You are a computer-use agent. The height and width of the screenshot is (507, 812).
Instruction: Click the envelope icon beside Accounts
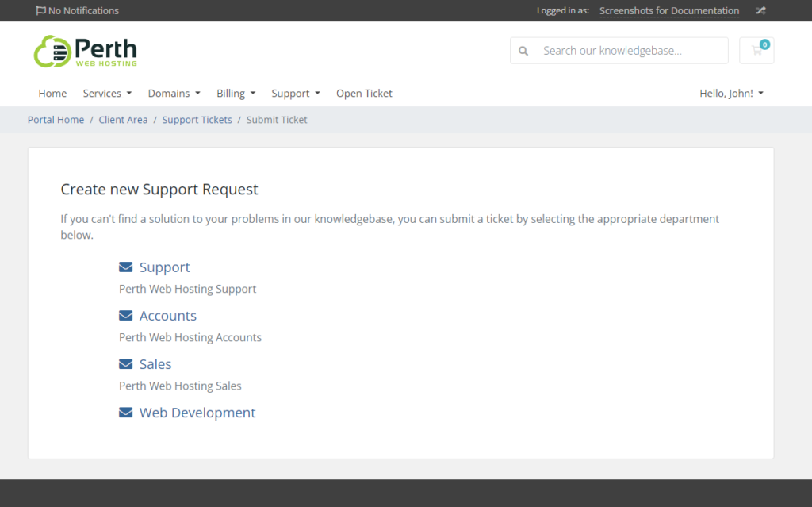coord(126,315)
